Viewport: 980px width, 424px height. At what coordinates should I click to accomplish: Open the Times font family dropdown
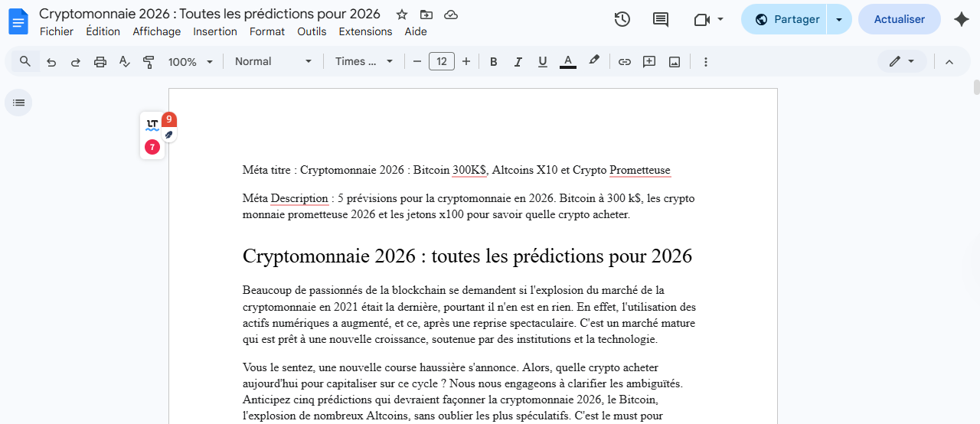point(364,62)
